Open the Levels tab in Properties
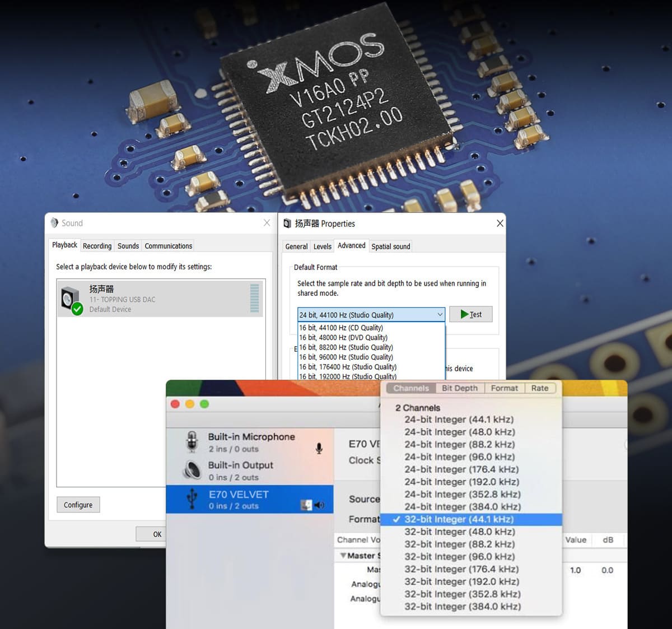Image resolution: width=672 pixels, height=629 pixels. [323, 246]
